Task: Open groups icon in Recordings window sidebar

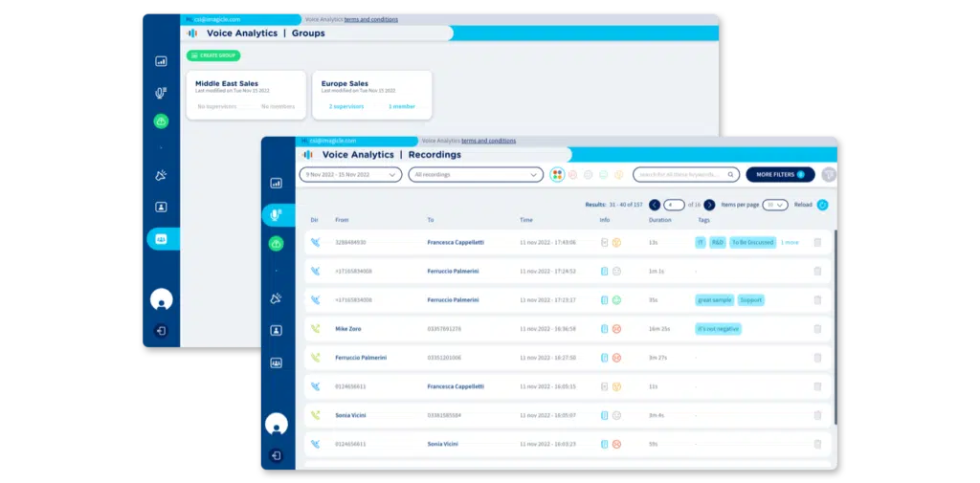Action: [x=276, y=362]
